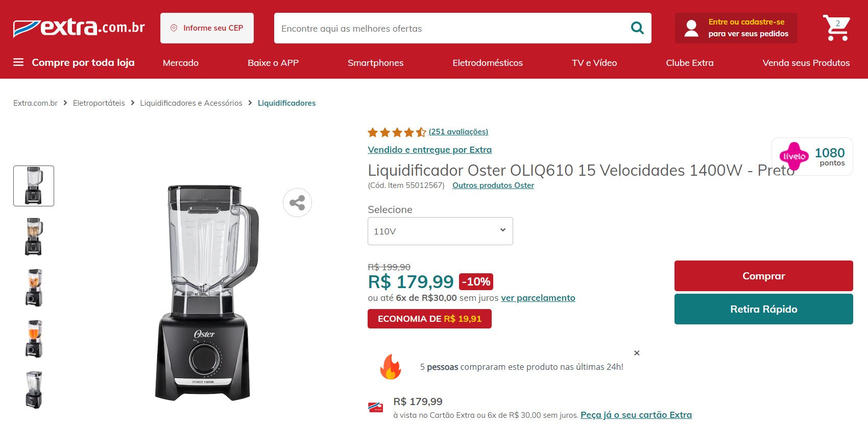The image size is (868, 425).
Task: Click the star rating icons
Action: (x=397, y=132)
